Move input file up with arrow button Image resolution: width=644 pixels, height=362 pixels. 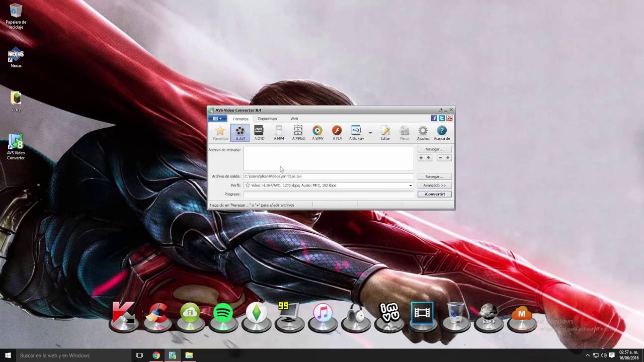tap(421, 158)
